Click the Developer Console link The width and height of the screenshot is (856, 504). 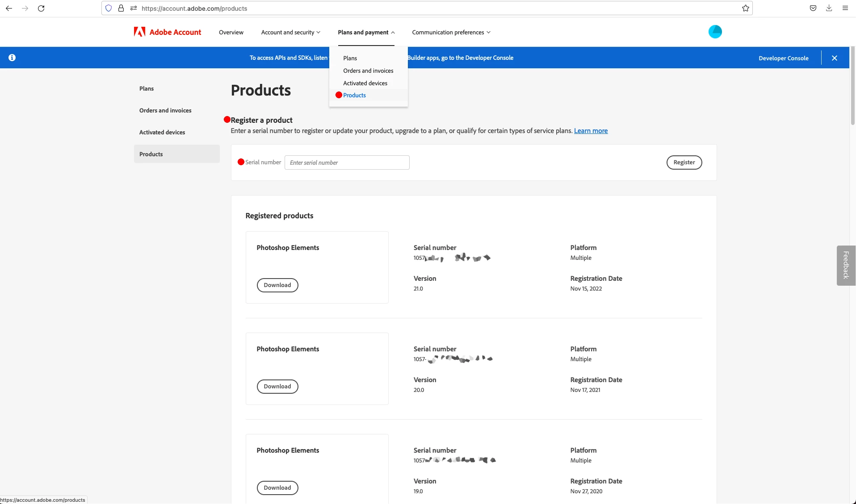click(x=783, y=58)
